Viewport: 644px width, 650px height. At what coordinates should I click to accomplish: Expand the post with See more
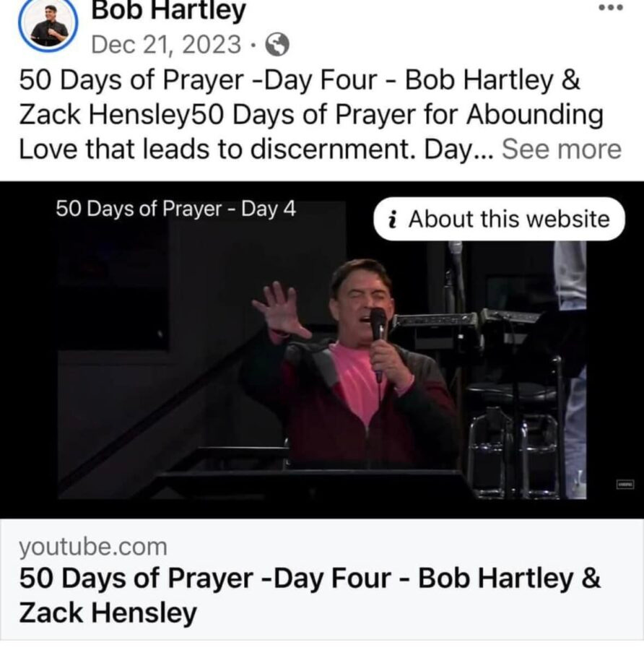point(562,149)
